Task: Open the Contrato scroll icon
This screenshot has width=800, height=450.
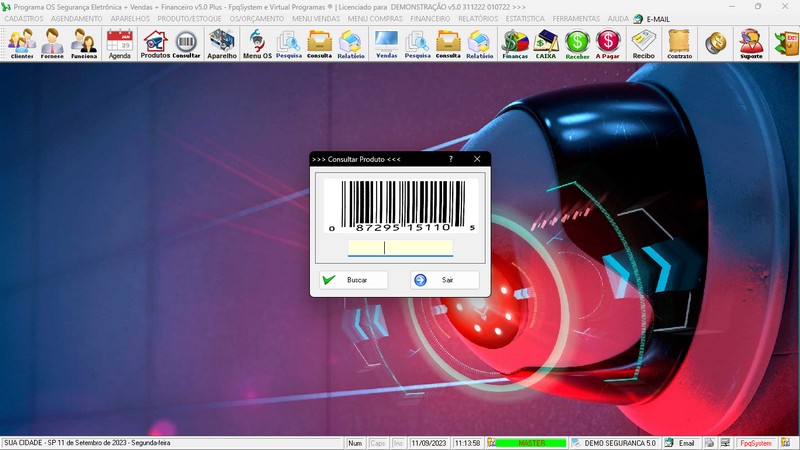Action: (679, 43)
